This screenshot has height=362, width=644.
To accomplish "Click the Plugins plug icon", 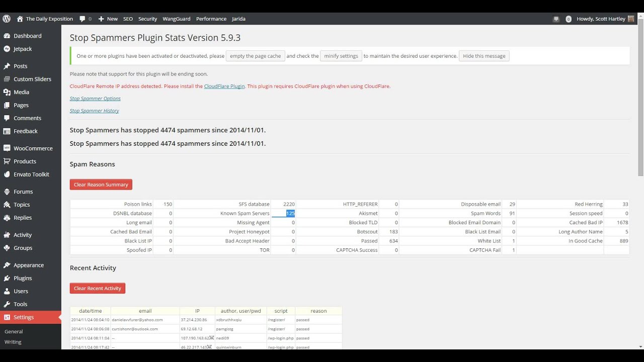I will pyautogui.click(x=7, y=278).
